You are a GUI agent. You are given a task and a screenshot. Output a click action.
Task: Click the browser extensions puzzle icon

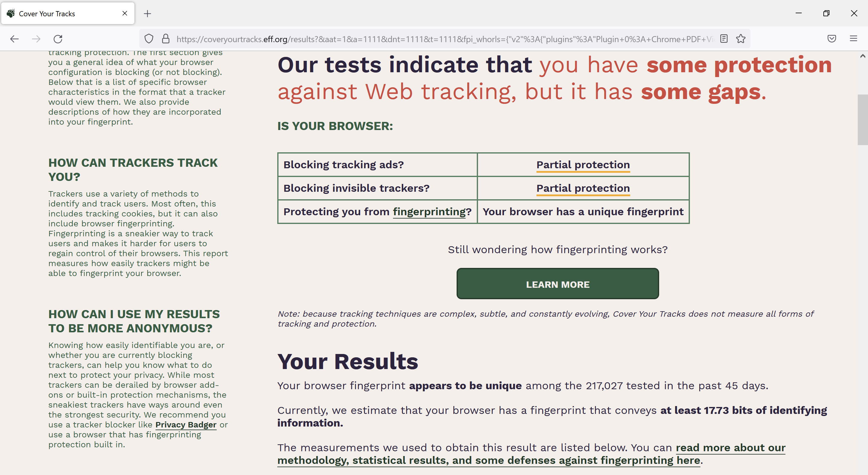[x=832, y=39]
